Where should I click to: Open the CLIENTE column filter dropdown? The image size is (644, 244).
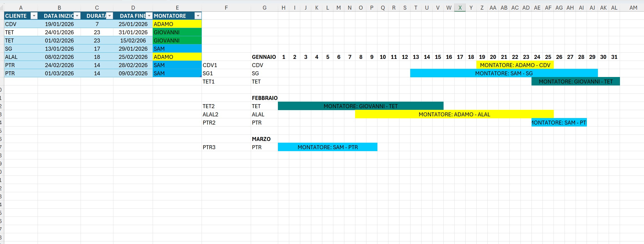34,16
